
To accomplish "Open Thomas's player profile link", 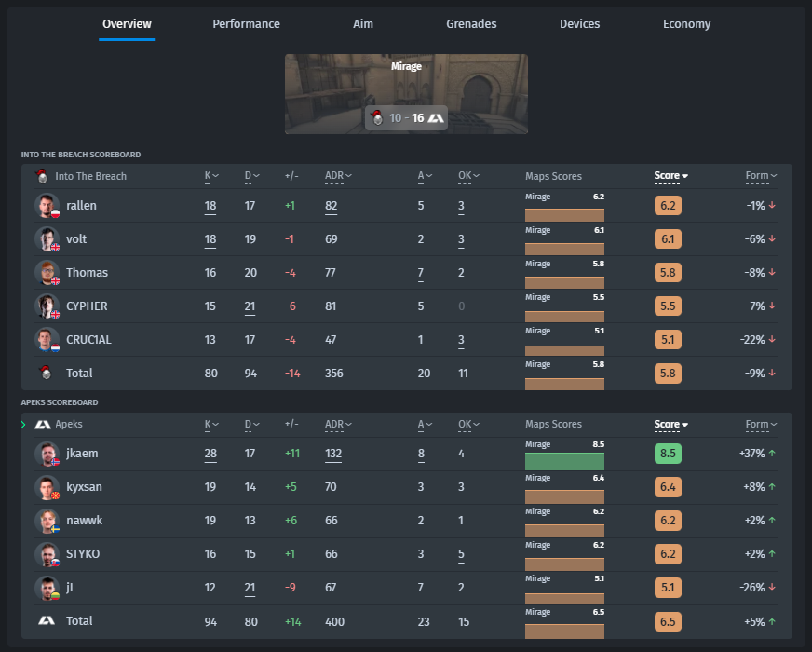I will tap(87, 272).
